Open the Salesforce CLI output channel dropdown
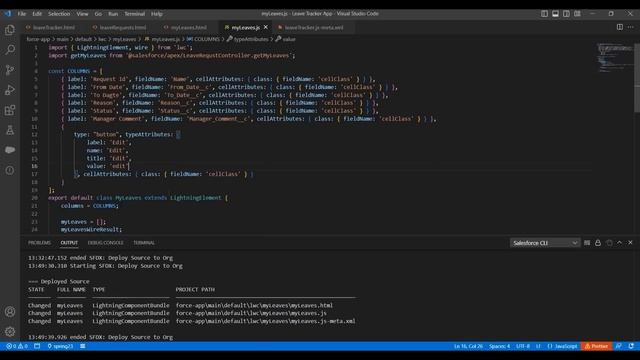This screenshot has height=360, width=640. 545,243
